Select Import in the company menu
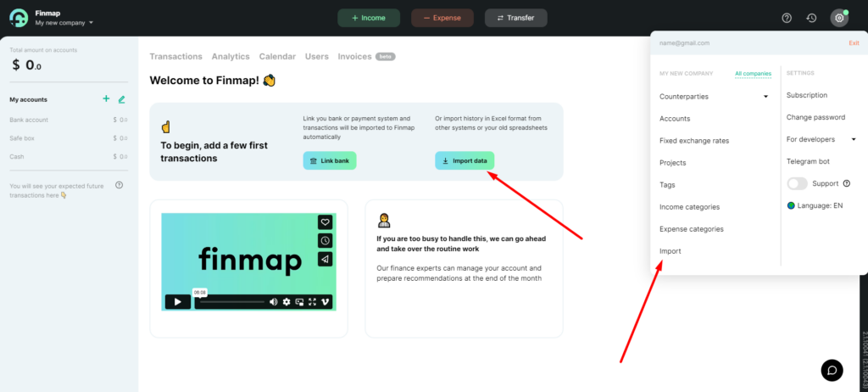Image resolution: width=868 pixels, height=392 pixels. (x=670, y=251)
